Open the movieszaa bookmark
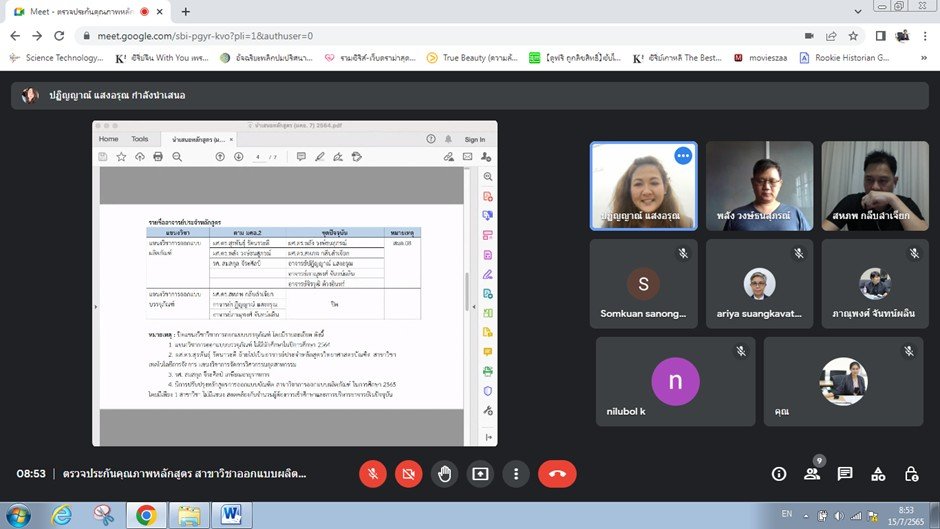 click(x=771, y=58)
